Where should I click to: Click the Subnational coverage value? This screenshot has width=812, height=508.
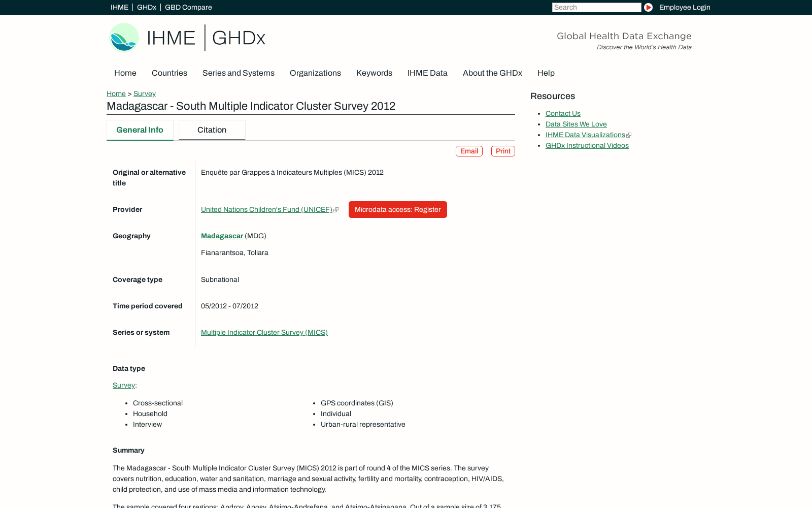pos(220,279)
